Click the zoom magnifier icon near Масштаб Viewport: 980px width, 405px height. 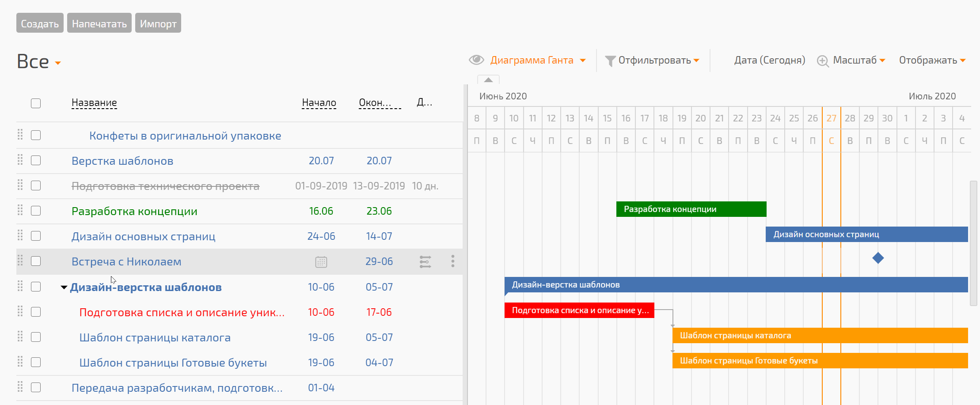pyautogui.click(x=823, y=61)
